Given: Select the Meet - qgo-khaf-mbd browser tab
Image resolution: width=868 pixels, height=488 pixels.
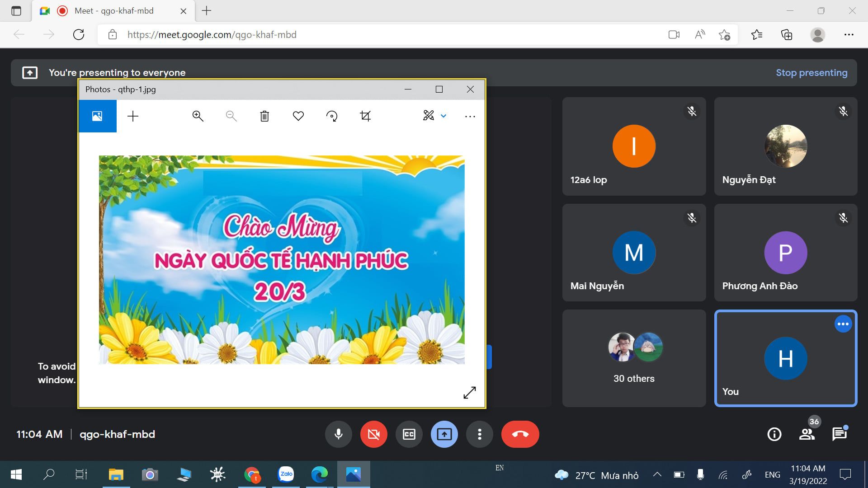Looking at the screenshot, I should (x=113, y=11).
